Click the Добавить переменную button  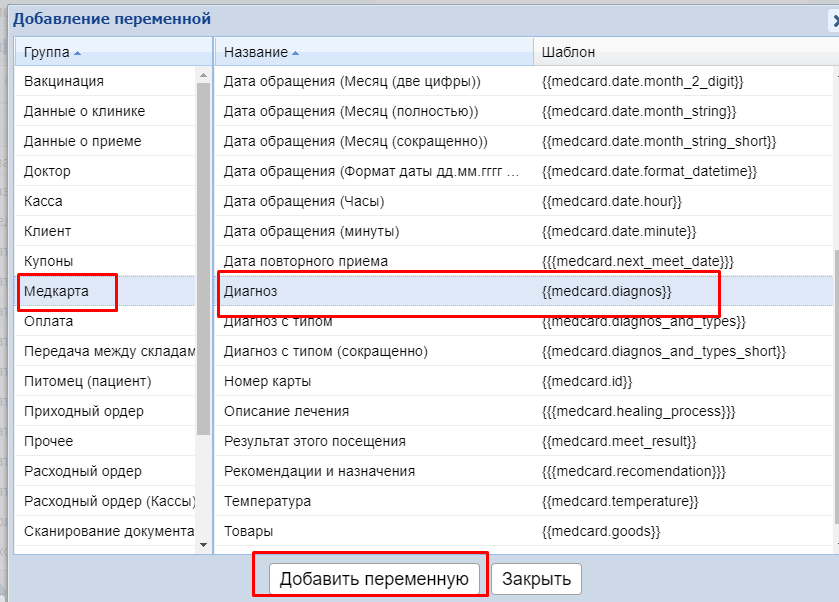pos(374,578)
